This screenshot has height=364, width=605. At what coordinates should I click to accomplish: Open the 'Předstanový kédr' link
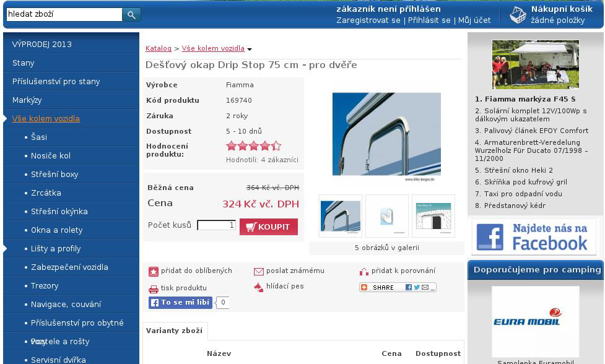510,206
